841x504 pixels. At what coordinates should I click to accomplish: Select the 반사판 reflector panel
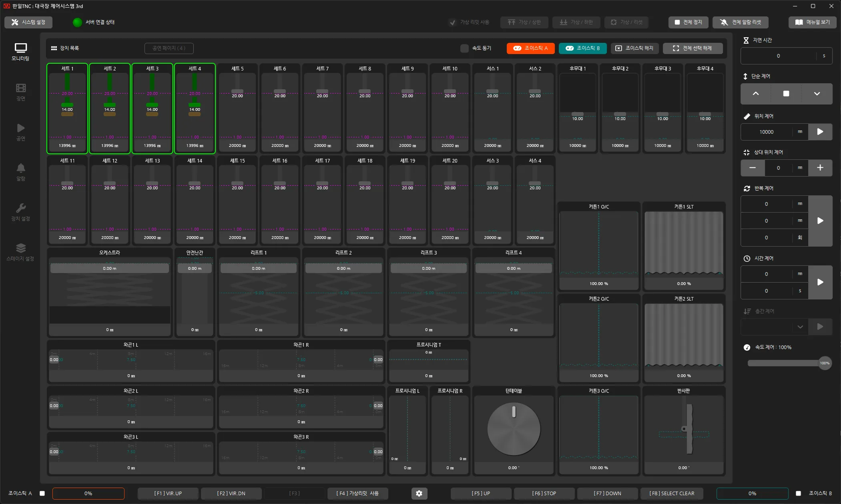click(x=684, y=430)
